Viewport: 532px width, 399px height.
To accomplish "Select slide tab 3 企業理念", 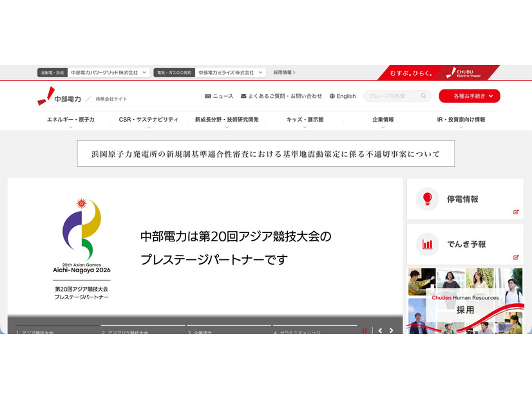I will (x=229, y=329).
